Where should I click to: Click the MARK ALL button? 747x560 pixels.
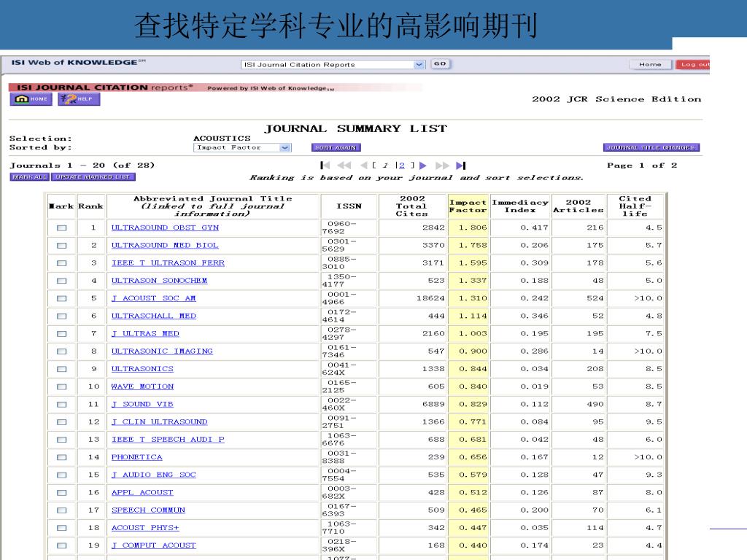29,176
